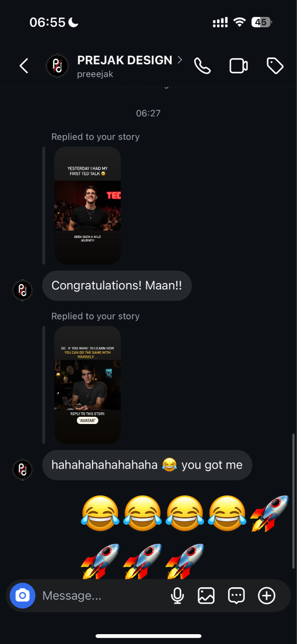The height and width of the screenshot is (644, 297).
Task: Expand chat details via chevron beside PREJAK DESIGN
Action: [180, 59]
